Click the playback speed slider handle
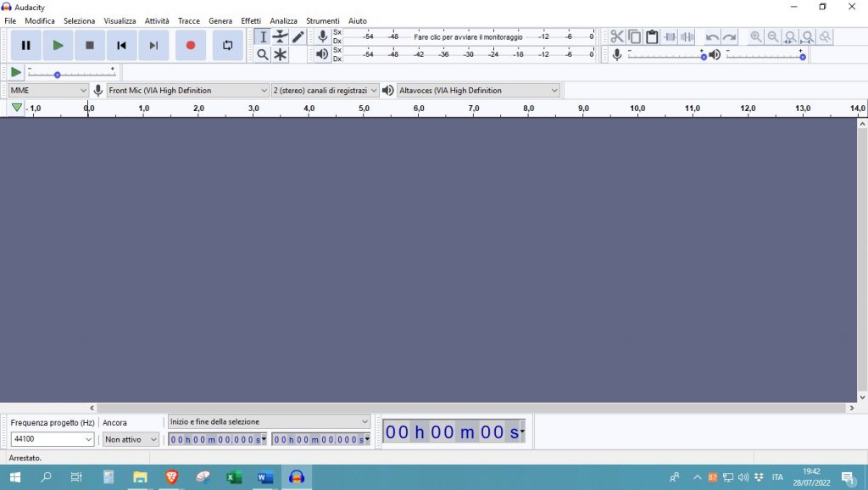This screenshot has height=490, width=868. [58, 75]
